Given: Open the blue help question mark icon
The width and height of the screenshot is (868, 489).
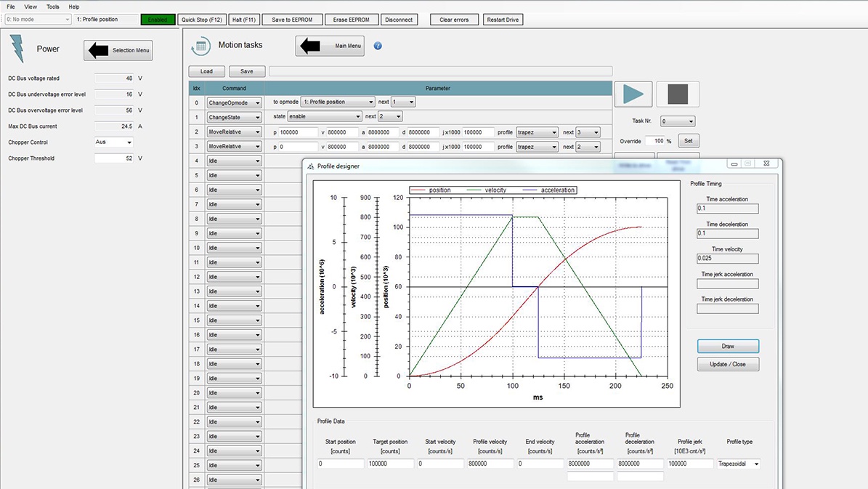Looking at the screenshot, I should coord(378,46).
